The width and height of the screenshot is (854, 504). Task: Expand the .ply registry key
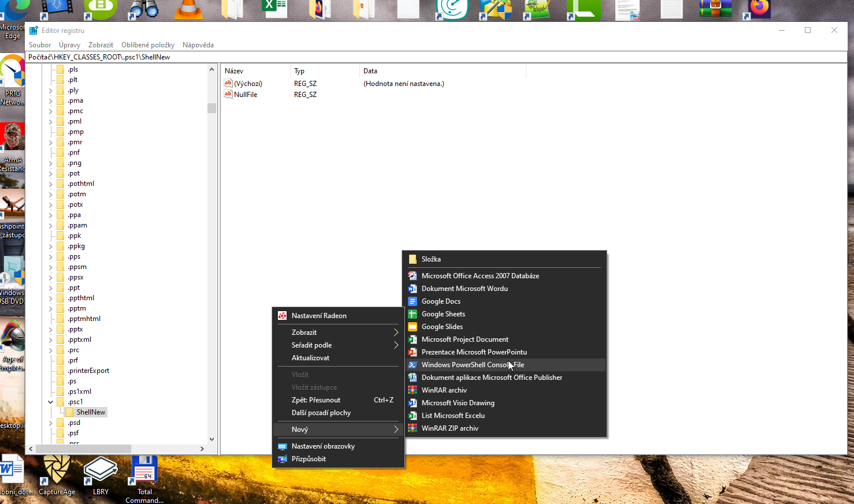50,90
